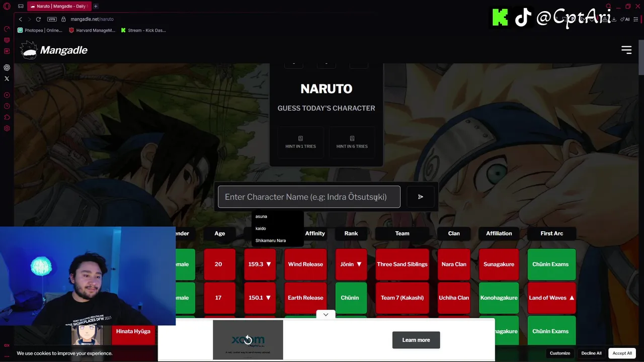Screen dimensions: 644x362
Task: Open the red M sidebar icon
Action: 7,51
